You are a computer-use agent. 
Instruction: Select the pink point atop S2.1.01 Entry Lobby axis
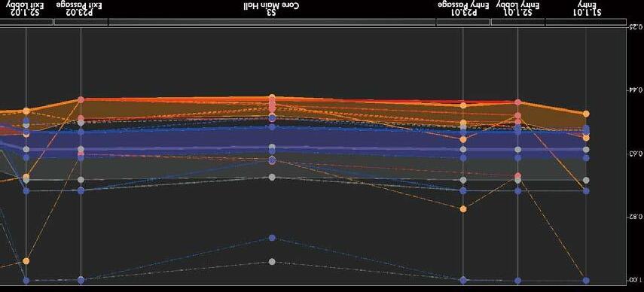point(518,102)
